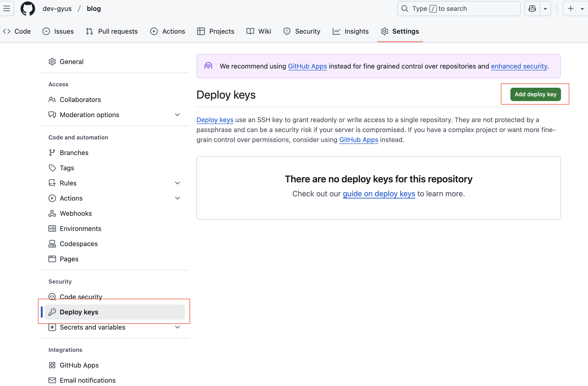Open Codespaces in the settings sidebar

pyautogui.click(x=79, y=244)
